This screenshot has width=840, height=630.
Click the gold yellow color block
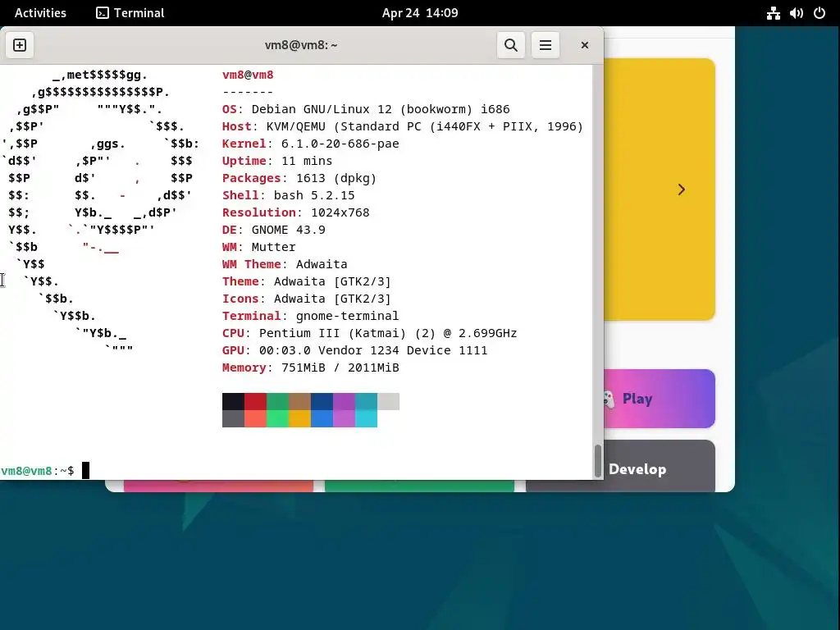pos(299,418)
